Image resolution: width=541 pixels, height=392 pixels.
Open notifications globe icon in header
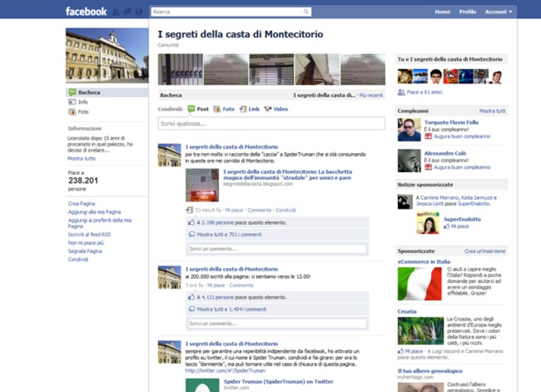tap(139, 12)
